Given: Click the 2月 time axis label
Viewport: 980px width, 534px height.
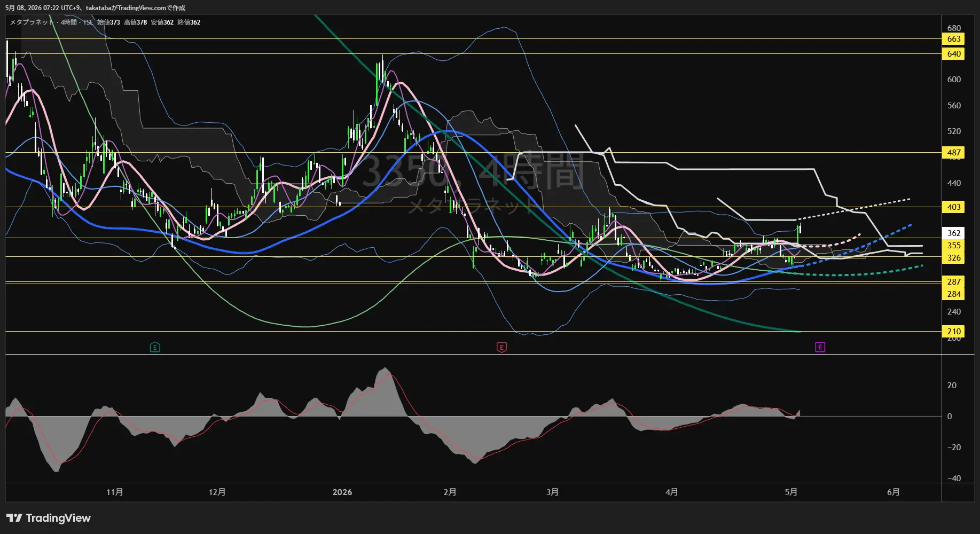Looking at the screenshot, I should pyautogui.click(x=450, y=492).
